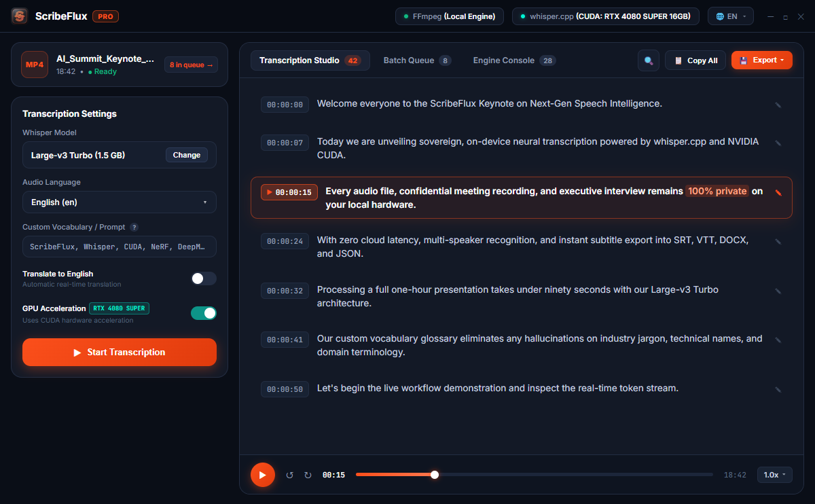Edit the 00:00:07 segment using its pencil icon

tap(778, 143)
